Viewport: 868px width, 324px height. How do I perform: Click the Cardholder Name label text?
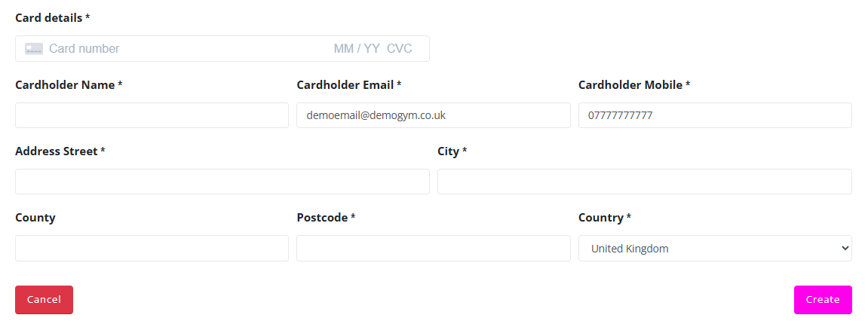pos(65,84)
